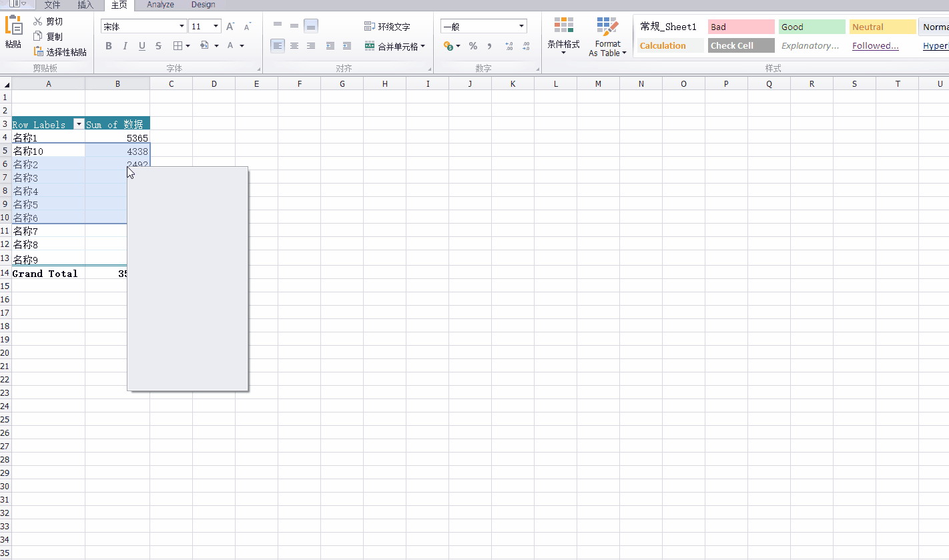Select the Grand Total cell
Screen dimensions: 949x560
tap(45, 274)
